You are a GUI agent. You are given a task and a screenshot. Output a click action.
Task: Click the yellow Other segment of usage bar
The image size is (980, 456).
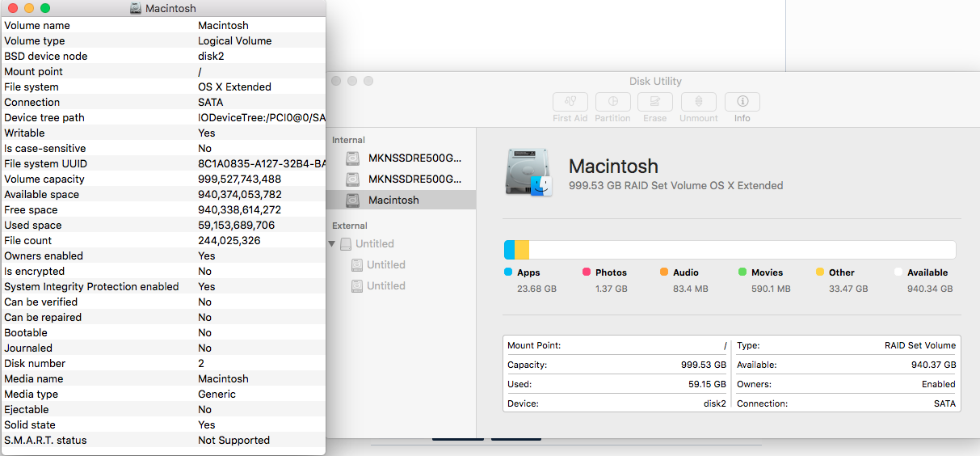[522, 249]
